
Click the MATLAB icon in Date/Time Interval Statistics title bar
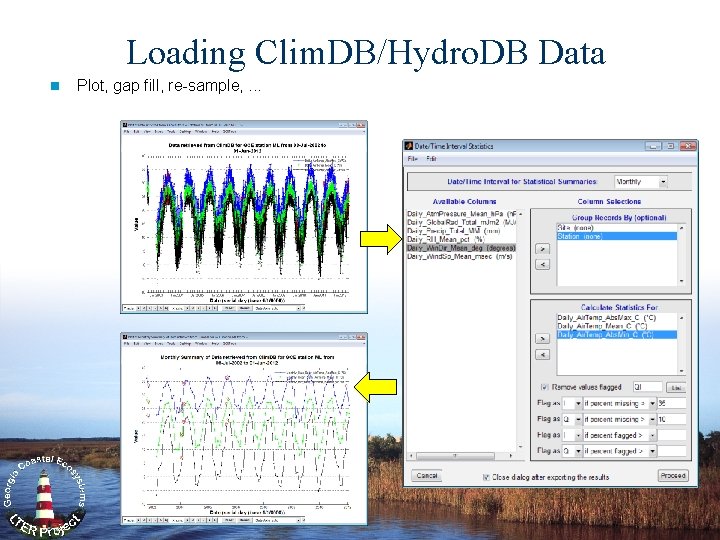pyautogui.click(x=409, y=146)
